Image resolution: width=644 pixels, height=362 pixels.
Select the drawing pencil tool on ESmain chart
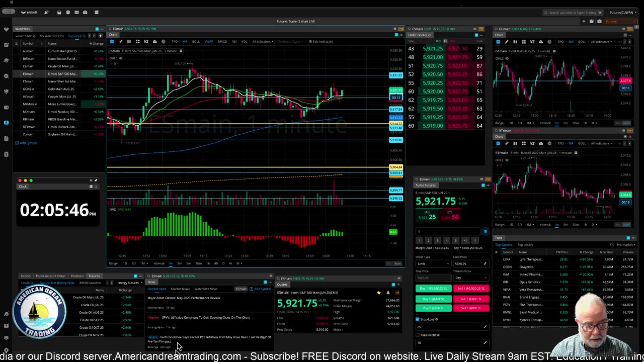coord(120,42)
